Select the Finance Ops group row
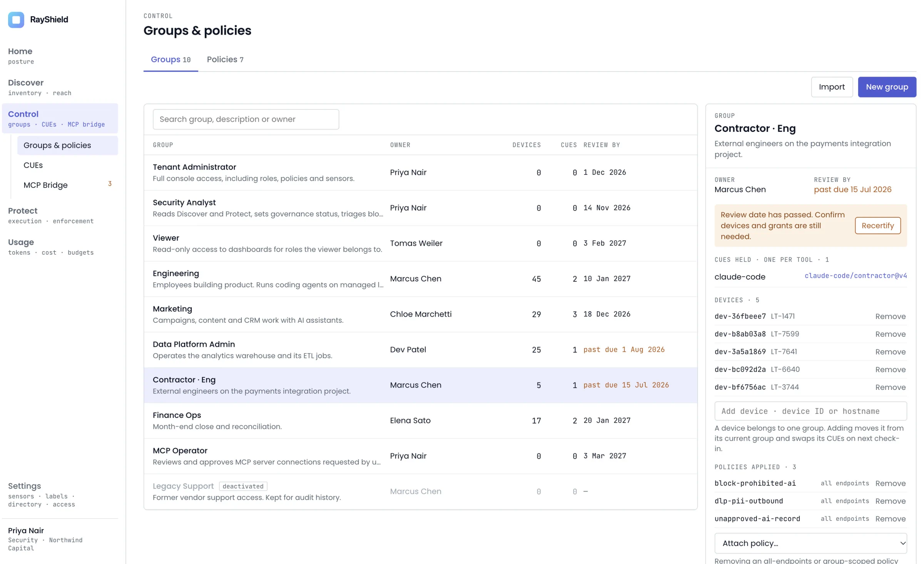924x564 pixels. tap(420, 421)
